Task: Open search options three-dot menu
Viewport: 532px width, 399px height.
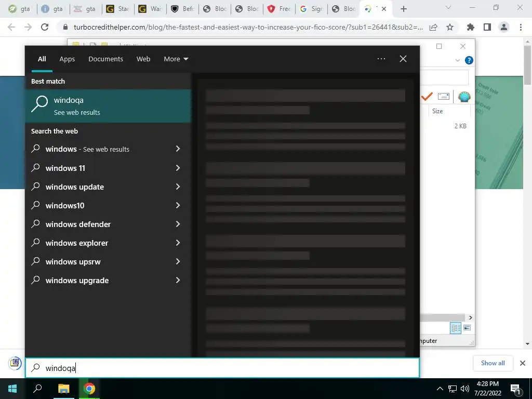Action: coord(381,59)
